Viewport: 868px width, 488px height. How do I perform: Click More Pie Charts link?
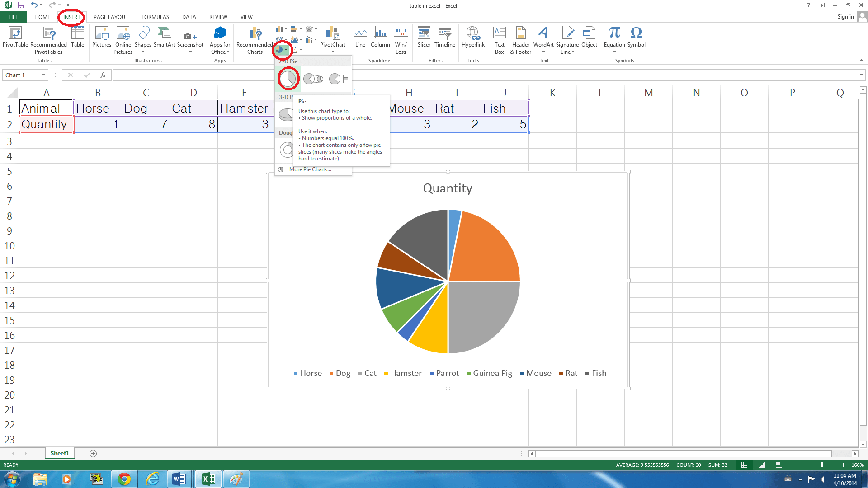click(310, 169)
